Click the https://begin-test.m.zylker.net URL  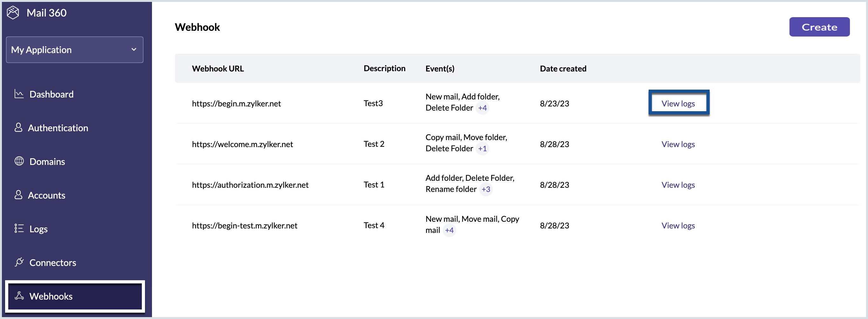coord(245,226)
